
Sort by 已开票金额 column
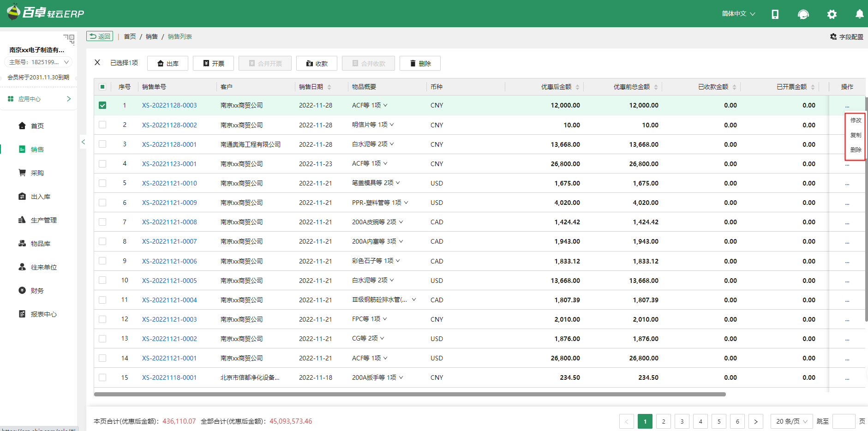pyautogui.click(x=813, y=87)
